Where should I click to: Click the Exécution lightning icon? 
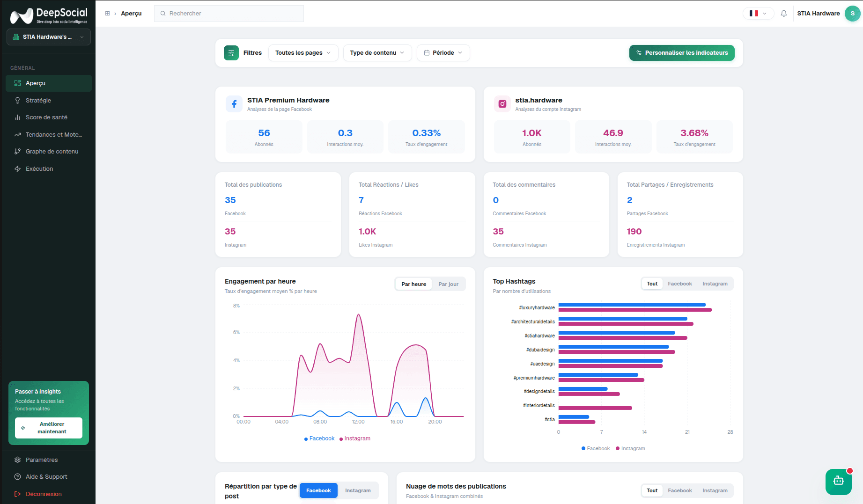pos(17,169)
